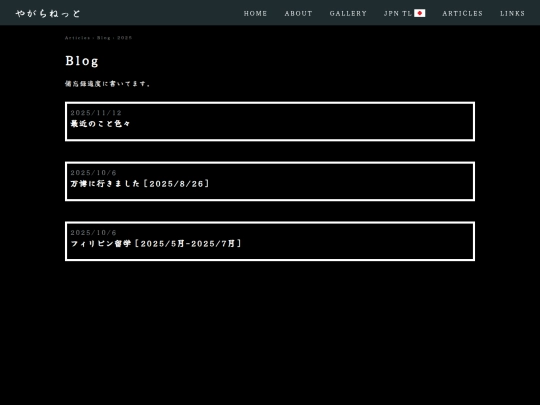540x405 pixels.
Task: Click the date 2025/11/12
Action: pos(96,113)
